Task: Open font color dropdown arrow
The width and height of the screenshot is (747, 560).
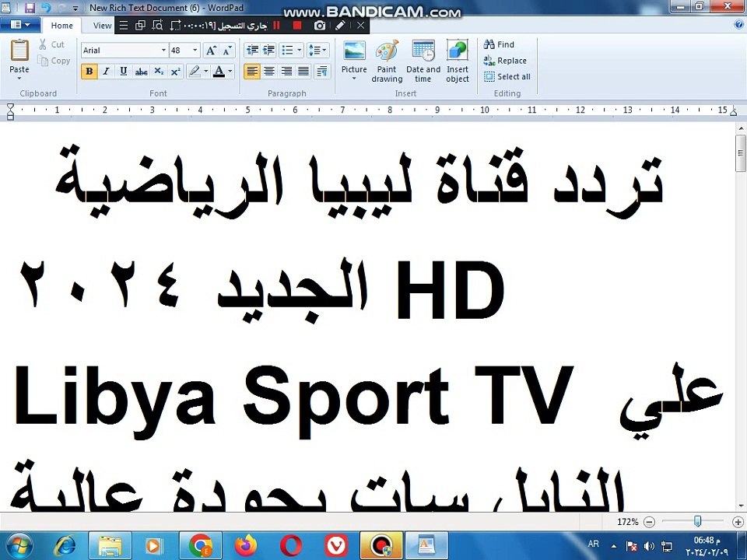Action: (x=230, y=72)
